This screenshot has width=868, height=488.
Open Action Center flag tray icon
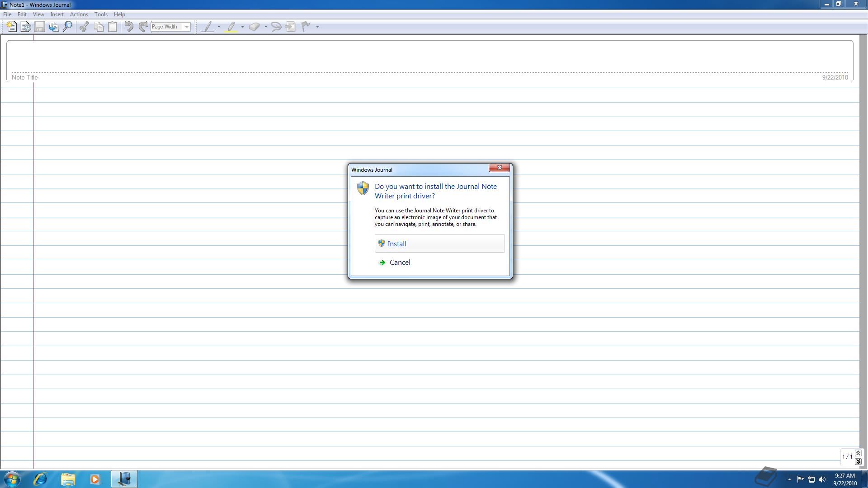(x=800, y=479)
